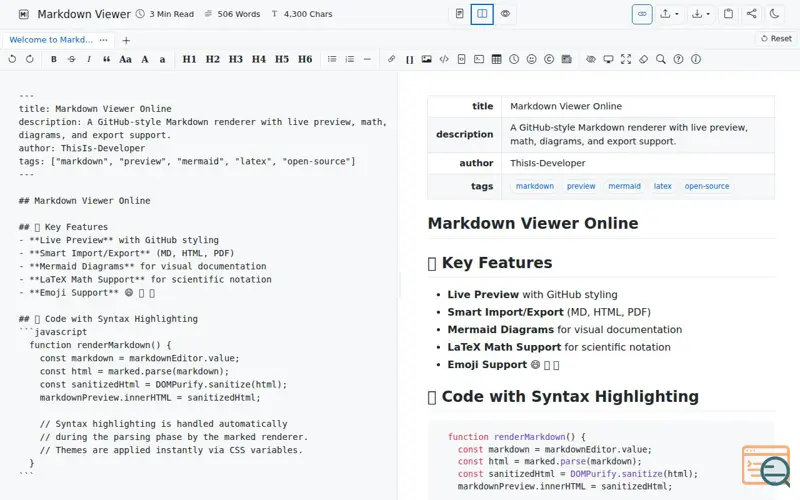Click the Reset button

(776, 38)
